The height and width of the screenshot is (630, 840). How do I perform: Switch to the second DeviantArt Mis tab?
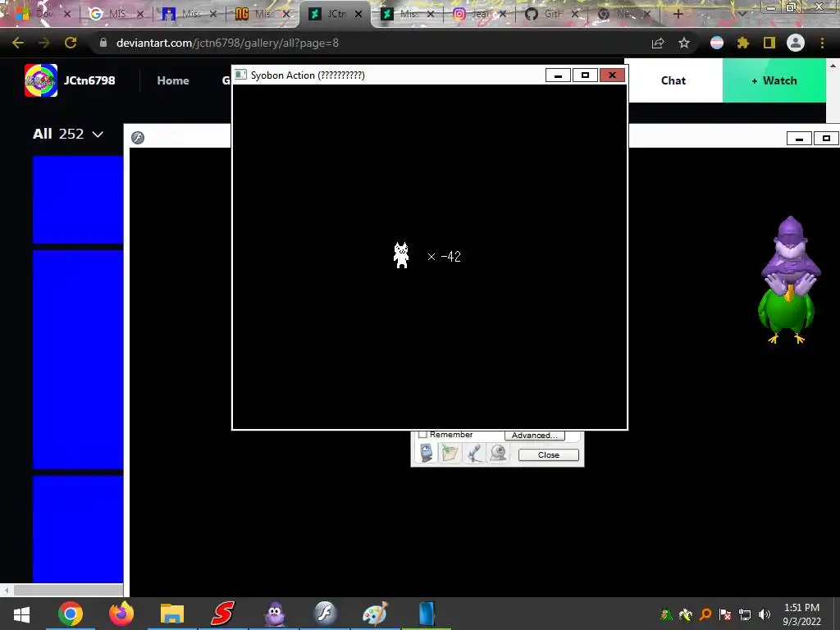pyautogui.click(x=409, y=14)
